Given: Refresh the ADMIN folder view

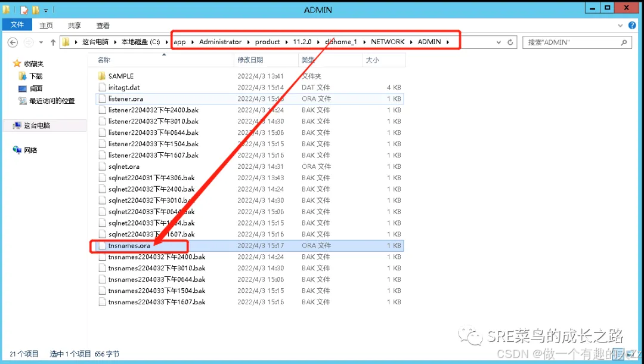Looking at the screenshot, I should click(x=510, y=42).
